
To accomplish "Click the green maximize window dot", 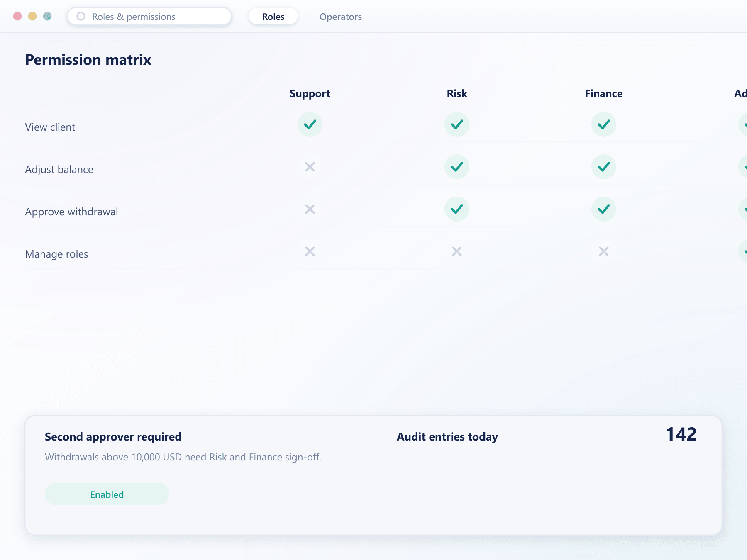I will 47,16.
